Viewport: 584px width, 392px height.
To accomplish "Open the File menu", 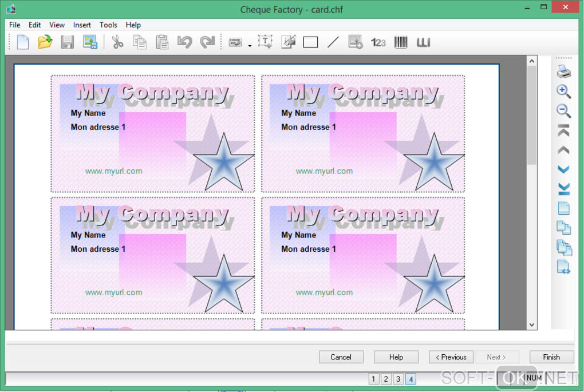I will tap(15, 25).
